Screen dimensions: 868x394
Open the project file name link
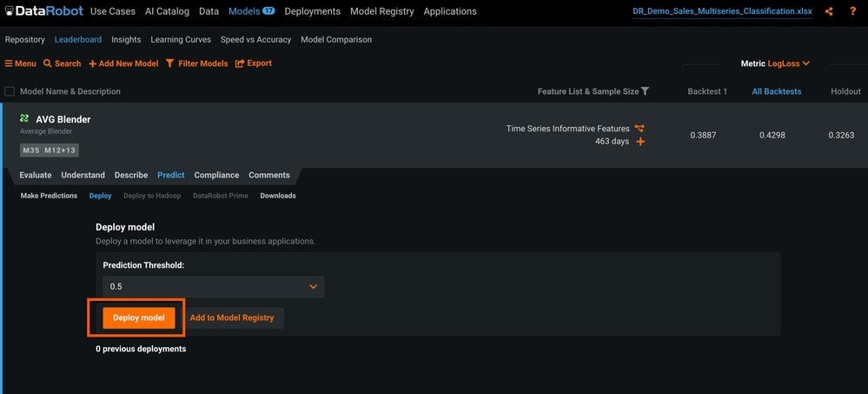click(x=722, y=11)
